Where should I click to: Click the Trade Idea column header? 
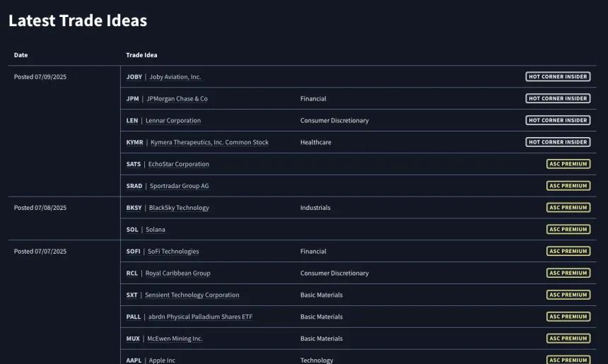point(141,55)
